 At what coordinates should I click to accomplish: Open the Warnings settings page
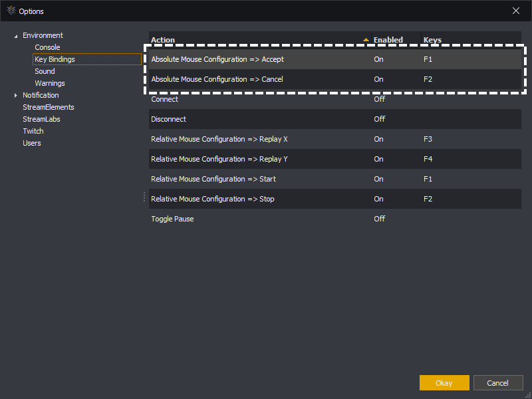point(50,83)
